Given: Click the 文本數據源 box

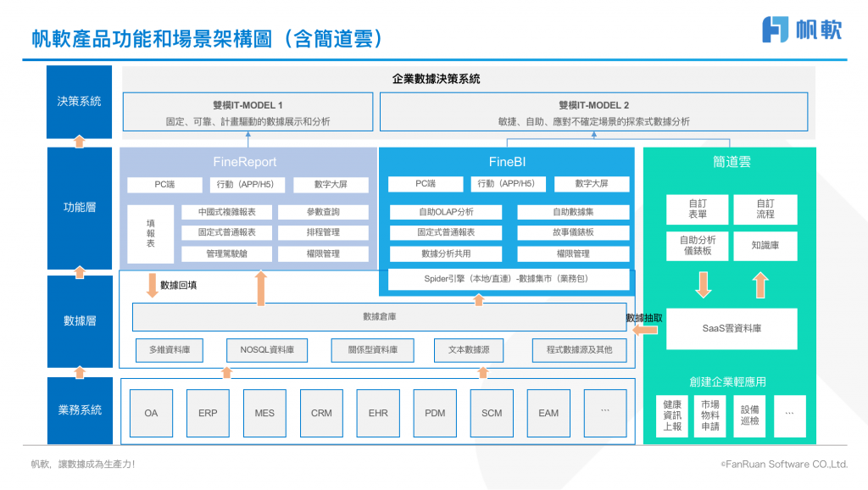Looking at the screenshot, I should click(469, 350).
